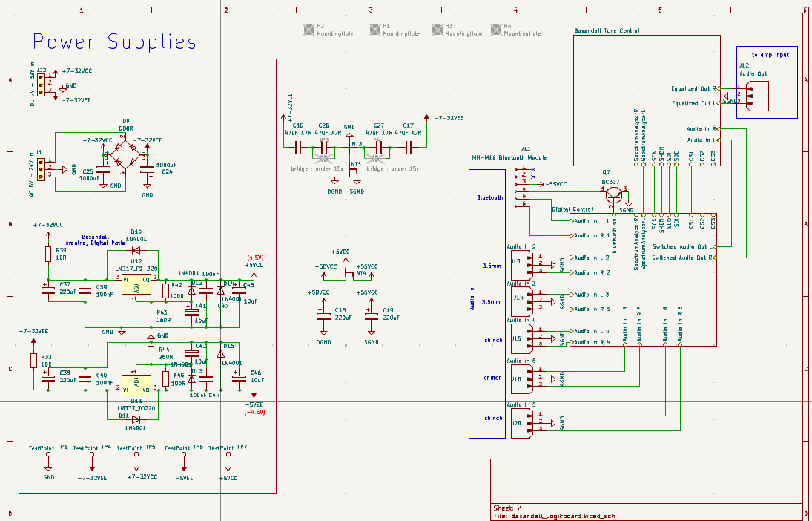Viewport: 812px width, 521px height.
Task: Select diode D10 symbol above U12
Action: [136, 251]
